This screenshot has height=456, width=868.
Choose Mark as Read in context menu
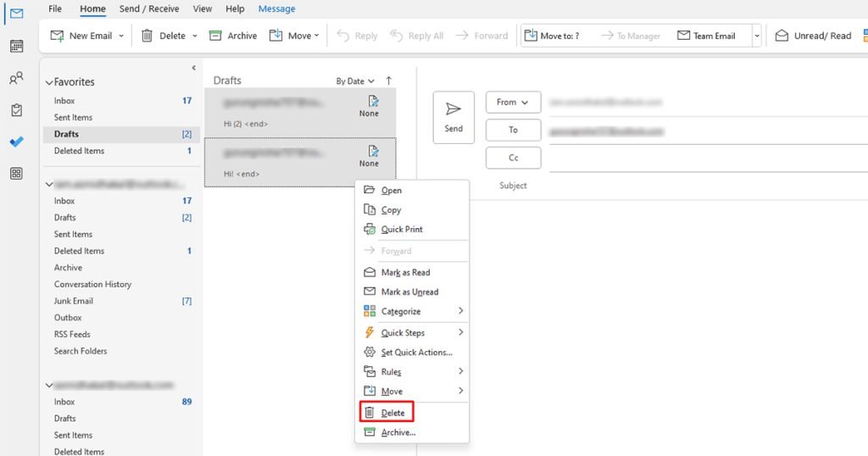pyautogui.click(x=412, y=272)
